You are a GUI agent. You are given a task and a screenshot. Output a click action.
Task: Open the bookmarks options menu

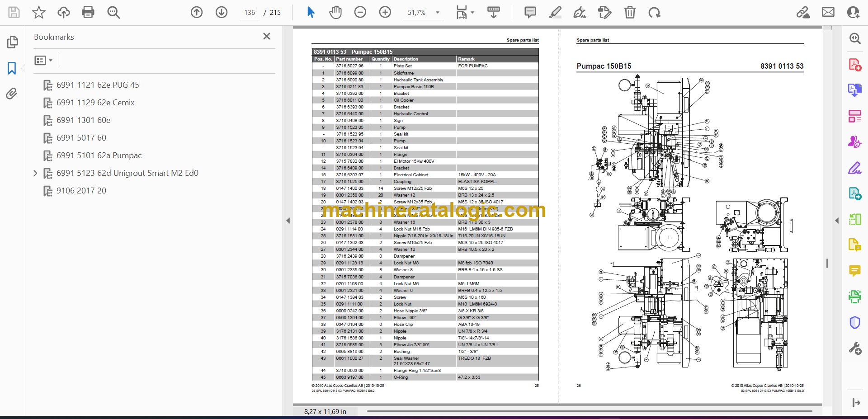[43, 60]
